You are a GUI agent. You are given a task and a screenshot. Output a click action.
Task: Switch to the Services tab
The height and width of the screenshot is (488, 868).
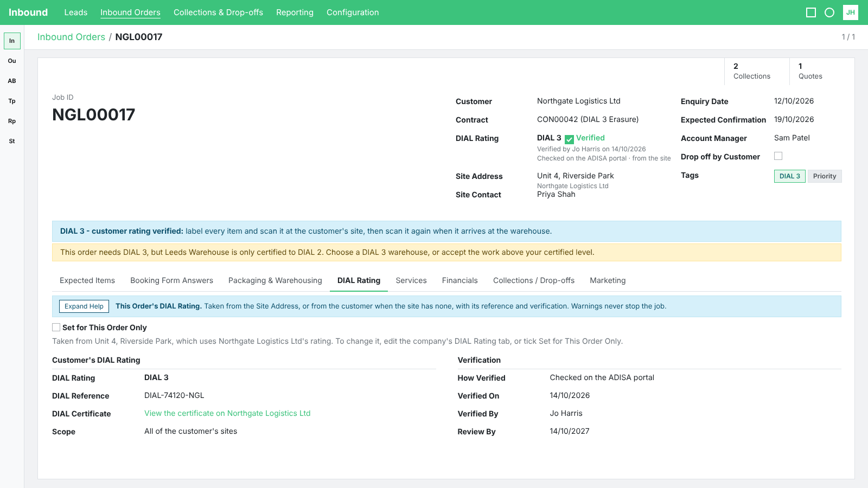[411, 280]
